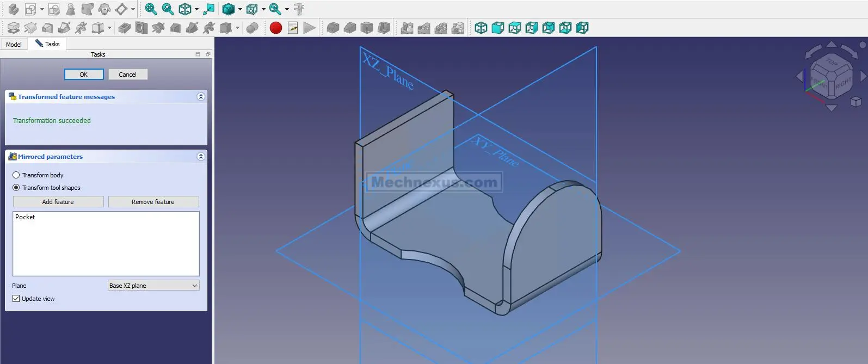The width and height of the screenshot is (868, 364).
Task: Click the Execute macro play icon
Action: click(309, 28)
